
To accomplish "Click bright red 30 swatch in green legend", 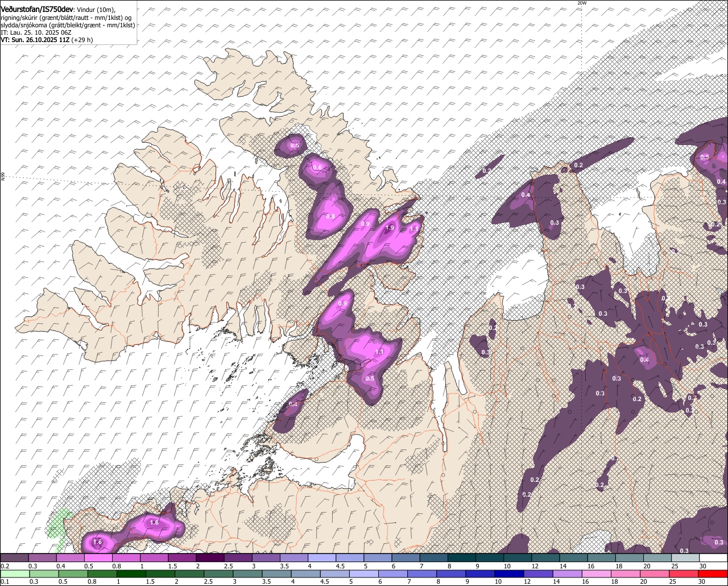I will click(x=713, y=573).
